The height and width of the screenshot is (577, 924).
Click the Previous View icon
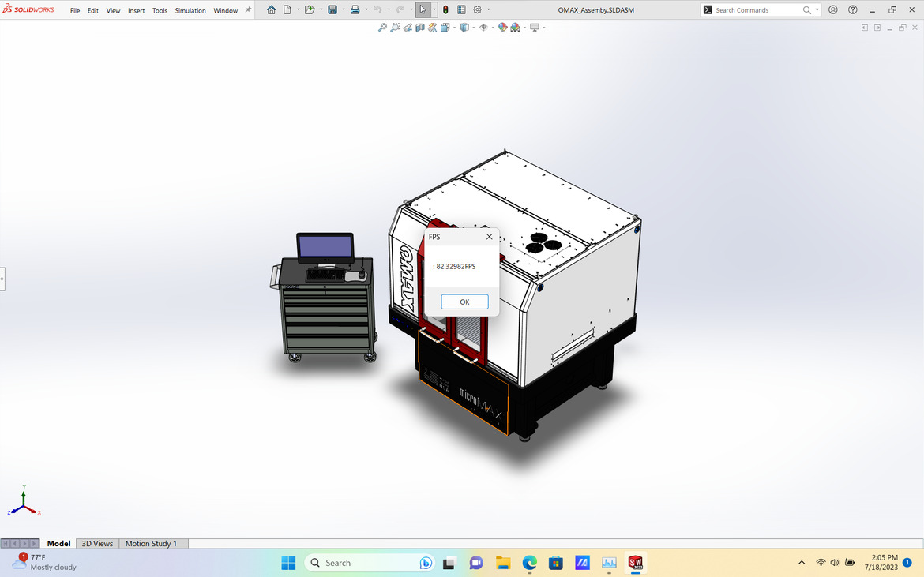(408, 27)
